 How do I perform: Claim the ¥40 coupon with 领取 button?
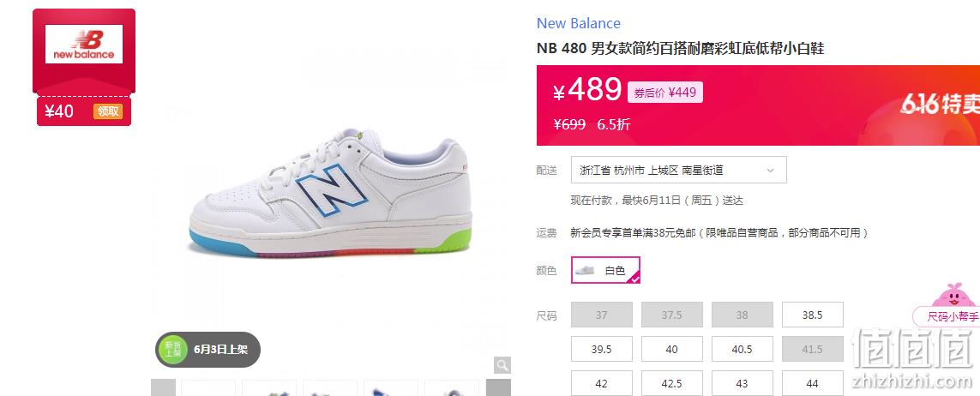tap(107, 111)
